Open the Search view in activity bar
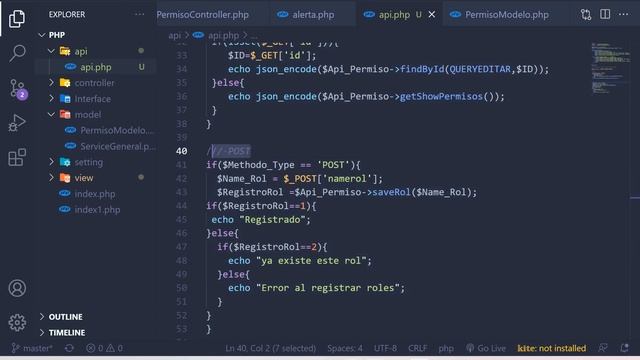 point(17,53)
